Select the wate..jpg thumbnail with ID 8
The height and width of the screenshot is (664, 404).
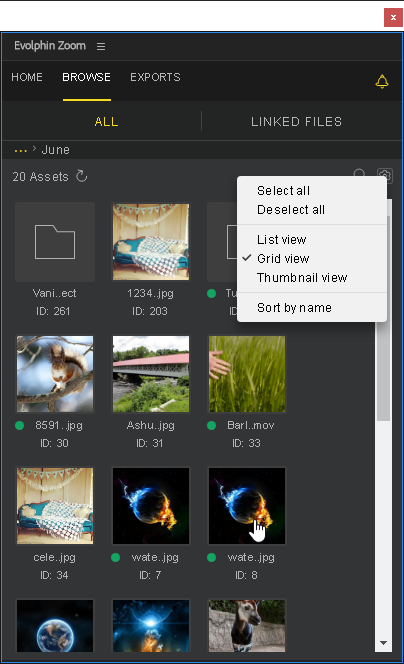(247, 506)
